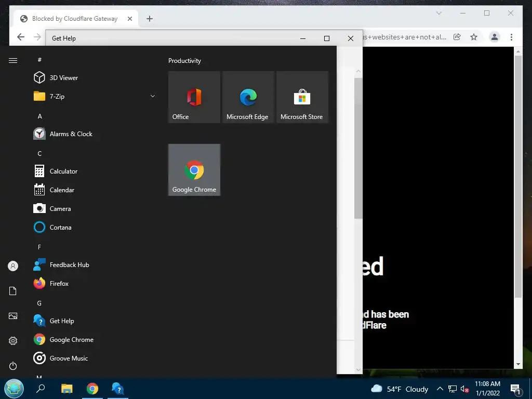Open the clock showing 11:08 AM
The width and height of the screenshot is (532, 399).
coord(487,389)
